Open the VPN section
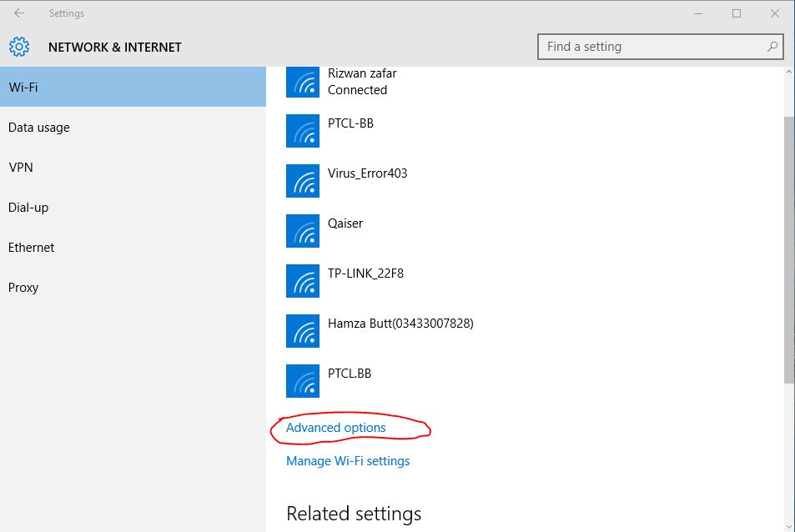Viewport: 795px width, 532px height. [133, 168]
